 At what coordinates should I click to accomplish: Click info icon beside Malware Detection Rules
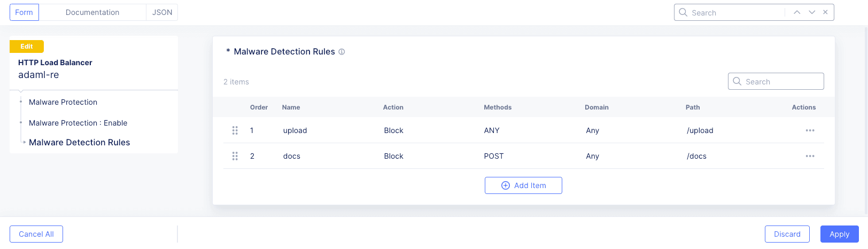click(342, 52)
